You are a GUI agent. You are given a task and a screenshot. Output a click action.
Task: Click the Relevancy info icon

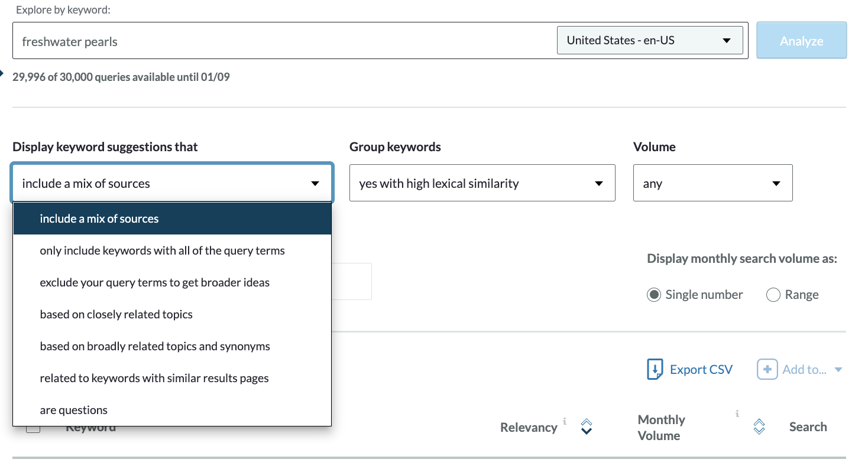click(x=565, y=421)
